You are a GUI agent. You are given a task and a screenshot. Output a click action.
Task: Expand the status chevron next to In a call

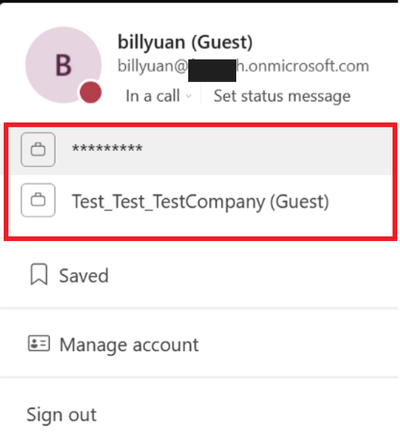tap(189, 97)
